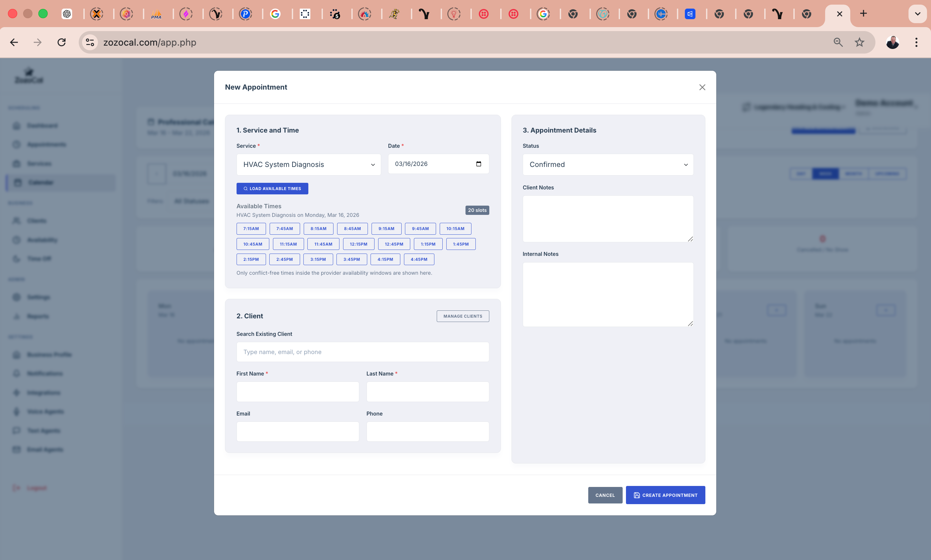This screenshot has width=931, height=560.
Task: Click the CANCEL button
Action: pos(605,495)
